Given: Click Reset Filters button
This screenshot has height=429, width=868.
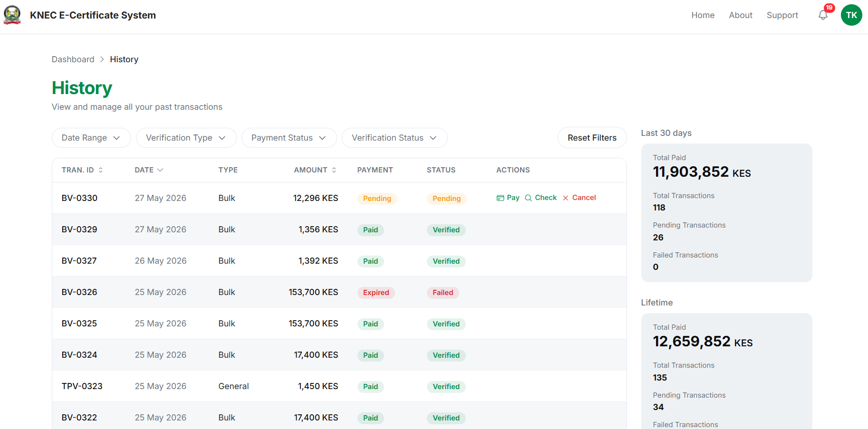Looking at the screenshot, I should 592,138.
